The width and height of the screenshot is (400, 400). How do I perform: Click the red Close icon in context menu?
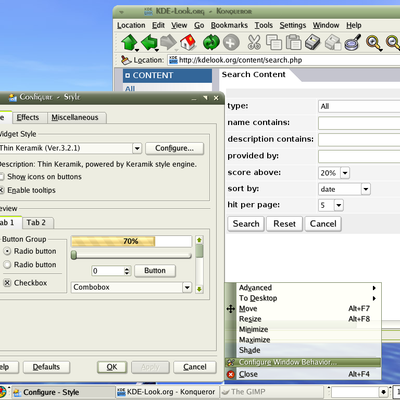click(231, 374)
